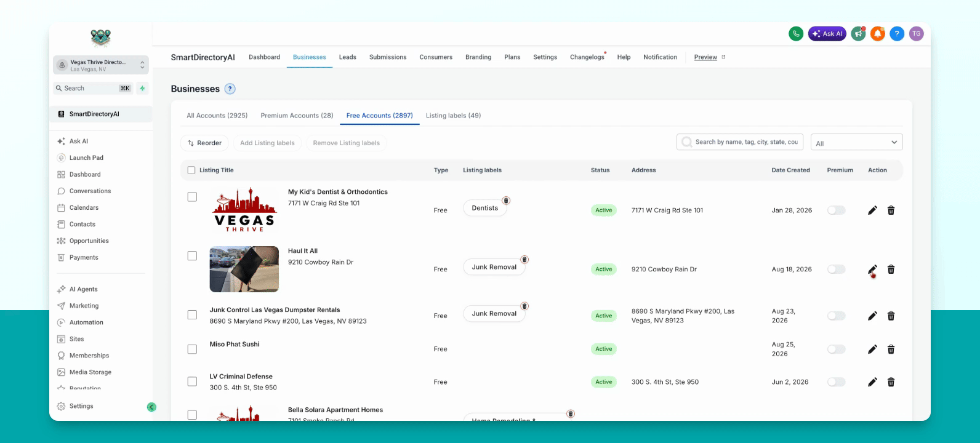Check the select-all Listing Title checkbox
980x443 pixels.
click(x=191, y=170)
